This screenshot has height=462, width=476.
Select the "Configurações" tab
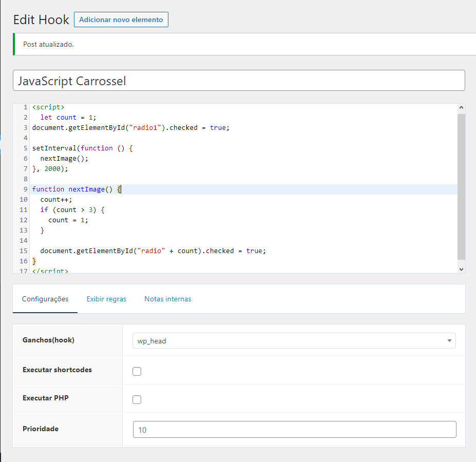45,298
